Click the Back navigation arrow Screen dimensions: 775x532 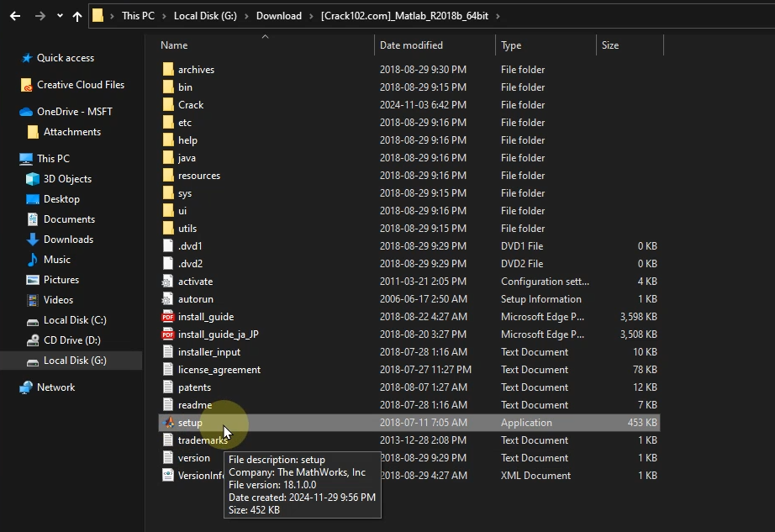pyautogui.click(x=14, y=16)
